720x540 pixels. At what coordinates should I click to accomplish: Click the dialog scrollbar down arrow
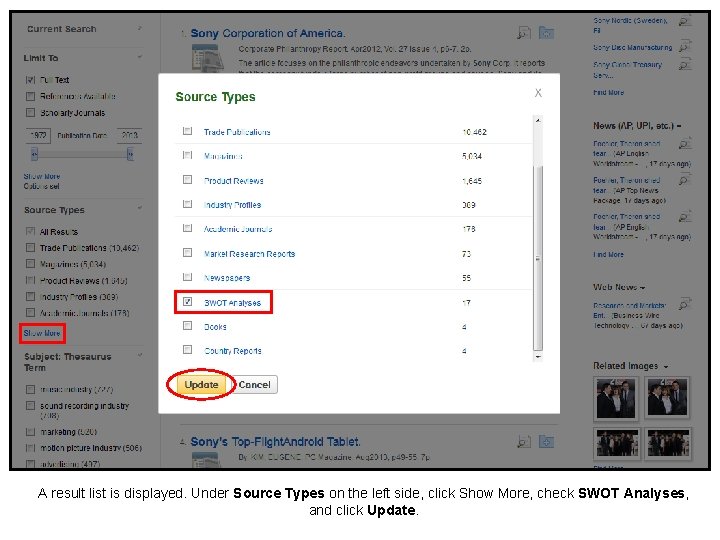click(x=538, y=357)
